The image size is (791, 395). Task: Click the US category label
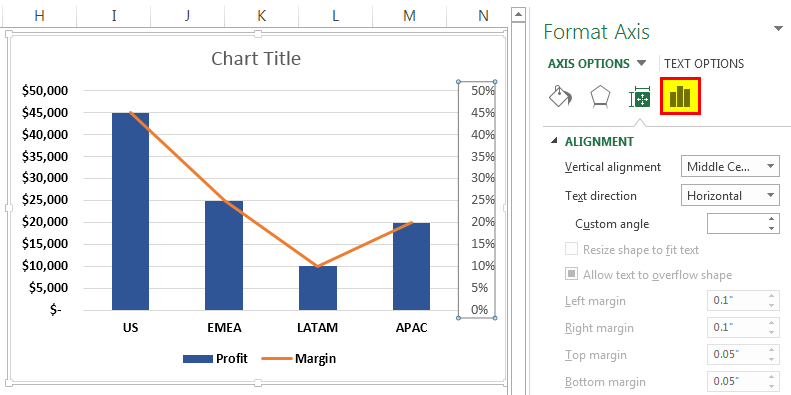[x=130, y=328]
